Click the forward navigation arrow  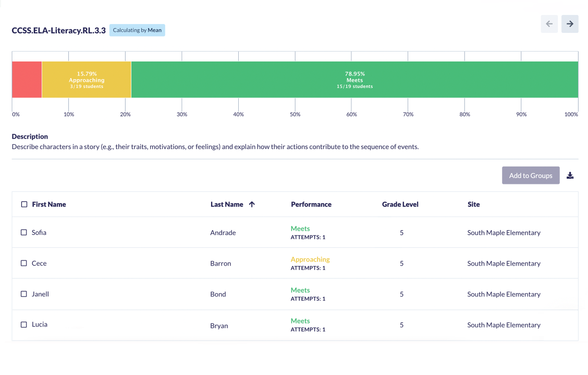point(569,23)
